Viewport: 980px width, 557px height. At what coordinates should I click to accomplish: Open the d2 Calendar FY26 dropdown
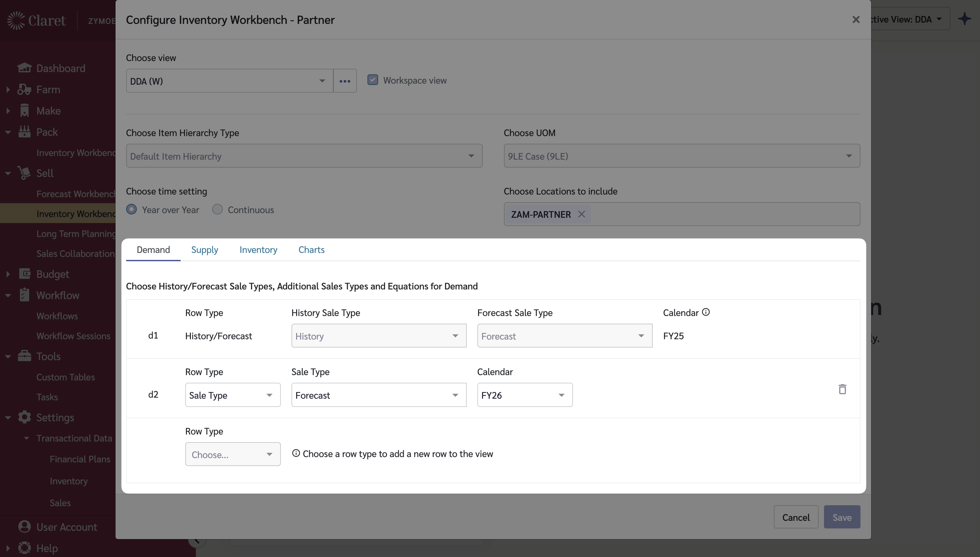click(x=525, y=395)
